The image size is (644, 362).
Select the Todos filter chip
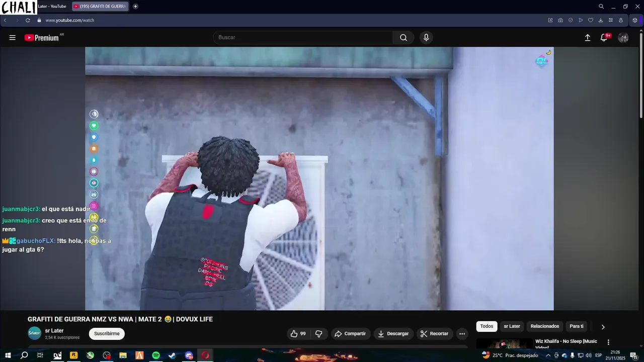[487, 326]
